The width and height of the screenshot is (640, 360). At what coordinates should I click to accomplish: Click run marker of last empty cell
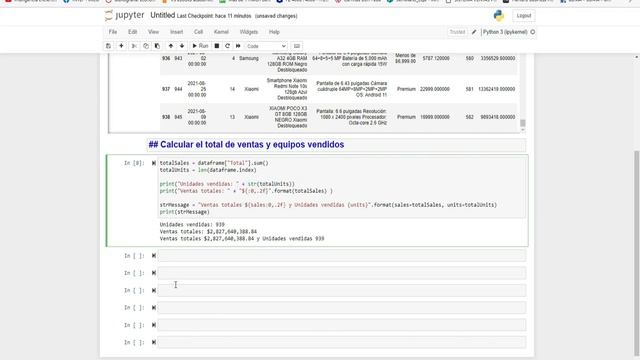pyautogui.click(x=154, y=342)
